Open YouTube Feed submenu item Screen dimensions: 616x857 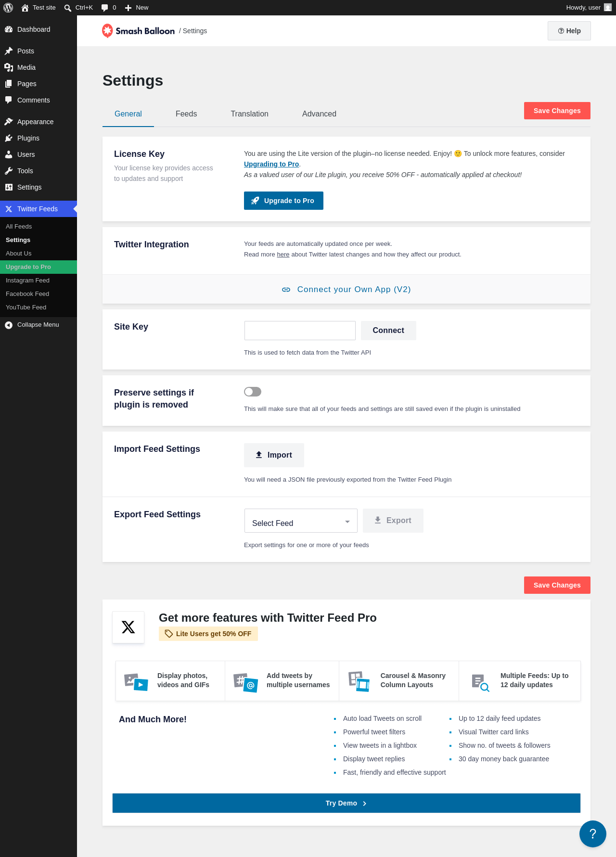point(38,307)
